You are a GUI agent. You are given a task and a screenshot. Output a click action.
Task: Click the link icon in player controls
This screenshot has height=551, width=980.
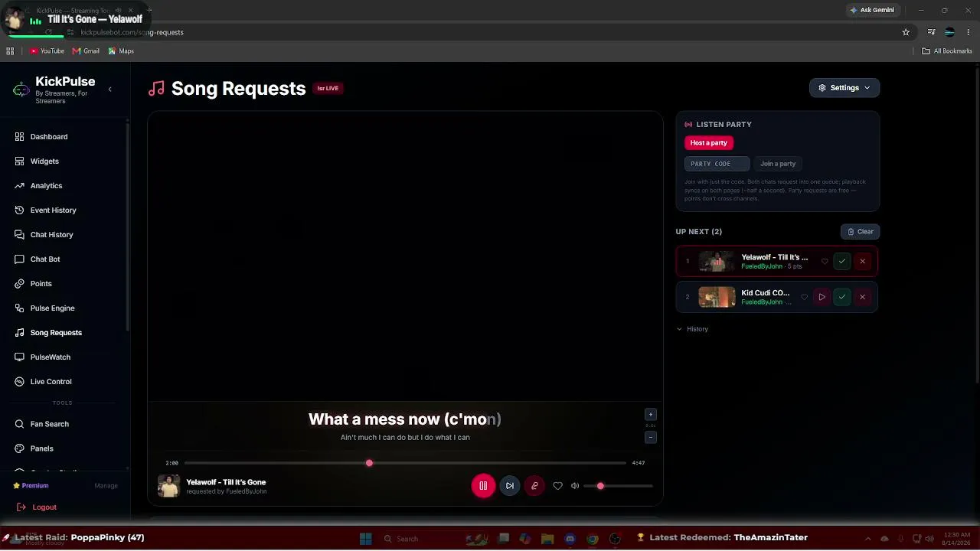coord(534,486)
